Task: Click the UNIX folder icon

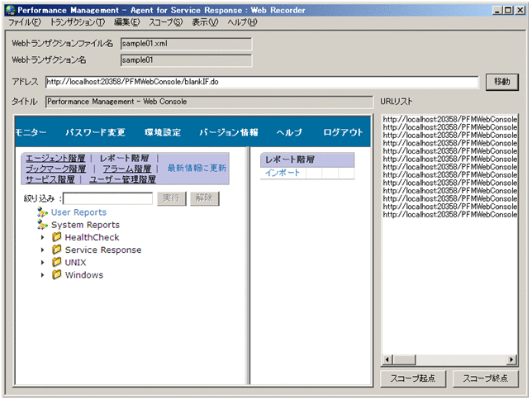Action: point(57,262)
